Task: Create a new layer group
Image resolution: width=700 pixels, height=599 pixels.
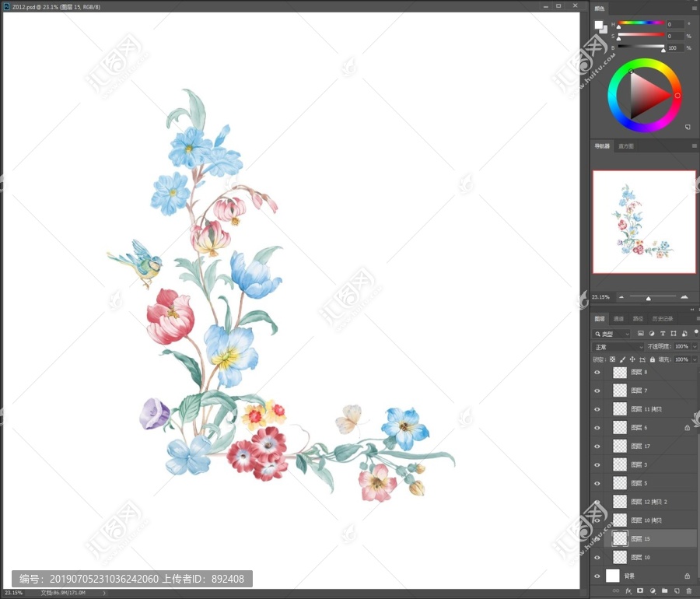Action: click(x=664, y=591)
